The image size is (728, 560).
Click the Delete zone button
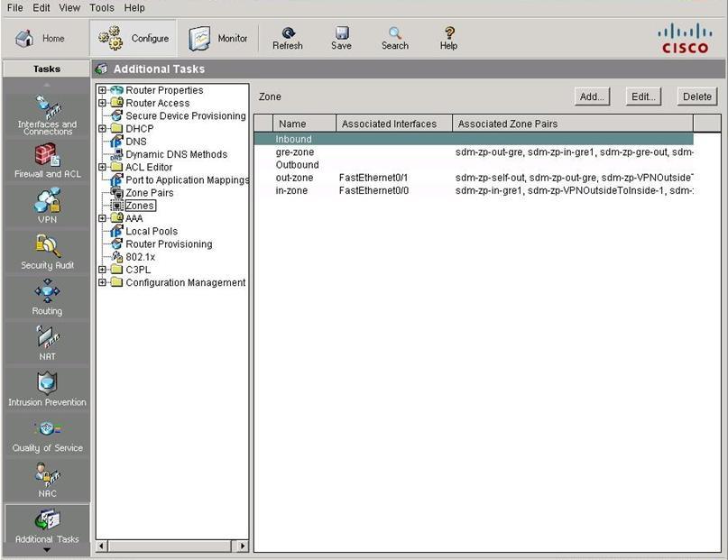click(x=697, y=96)
